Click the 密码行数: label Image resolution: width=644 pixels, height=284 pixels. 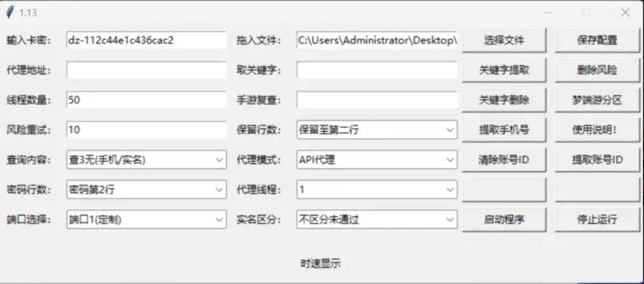[x=28, y=189]
